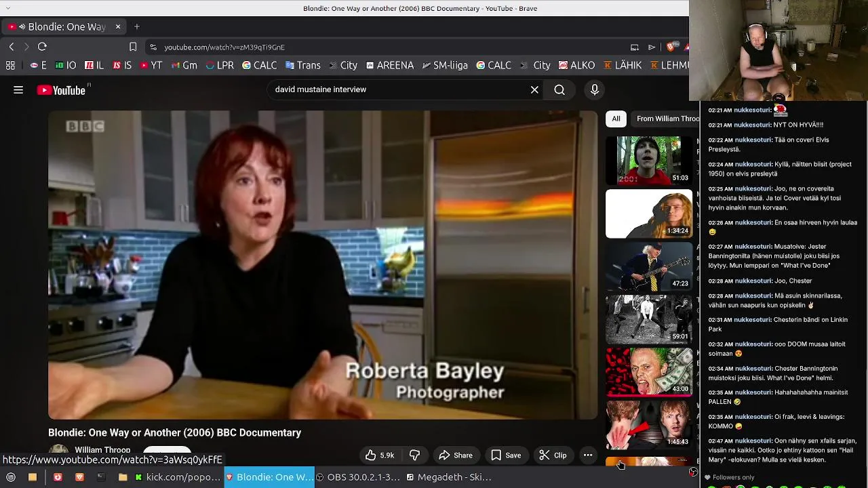This screenshot has height=488, width=868.
Task: Click the video title text
Action: 174,432
